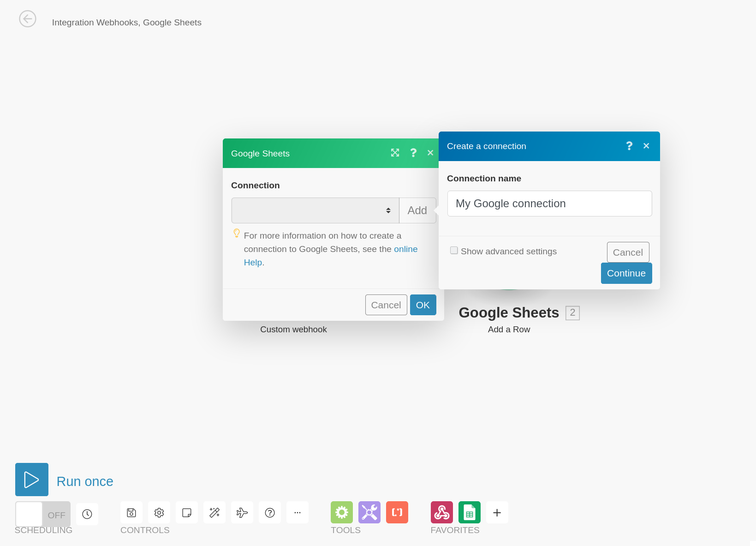Open the orange Text parser icon
The height and width of the screenshot is (546, 756).
(397, 512)
